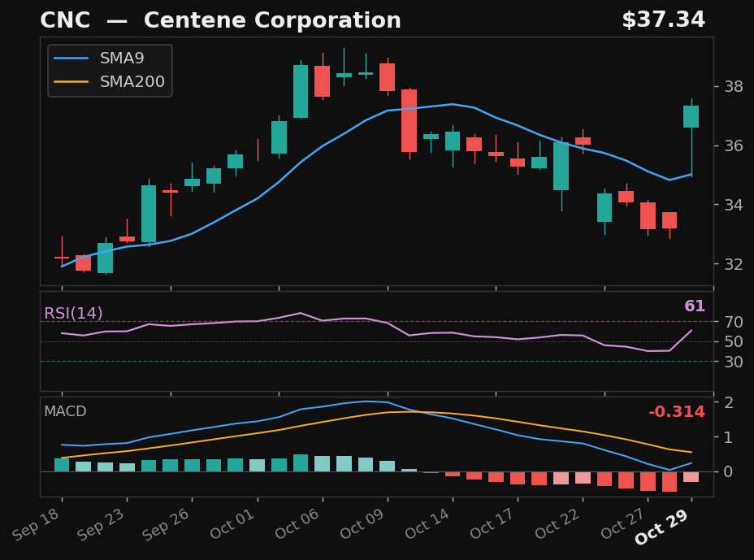Click the Oct 14 date label
The height and width of the screenshot is (560, 754).
(427, 523)
